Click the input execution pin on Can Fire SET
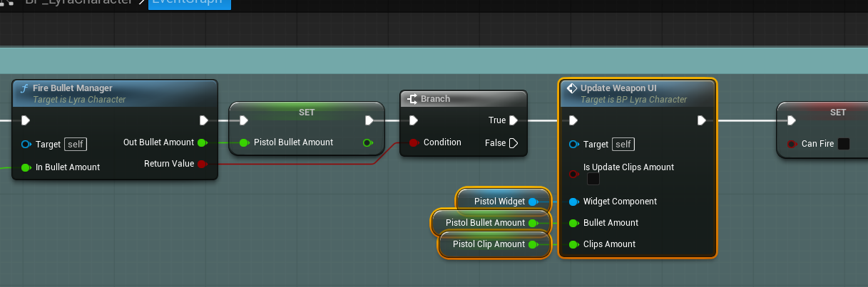 tap(792, 120)
